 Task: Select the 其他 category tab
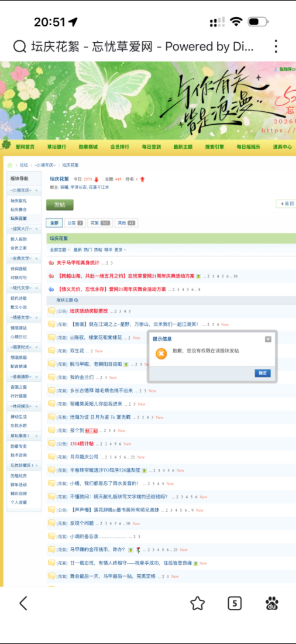tap(126, 223)
